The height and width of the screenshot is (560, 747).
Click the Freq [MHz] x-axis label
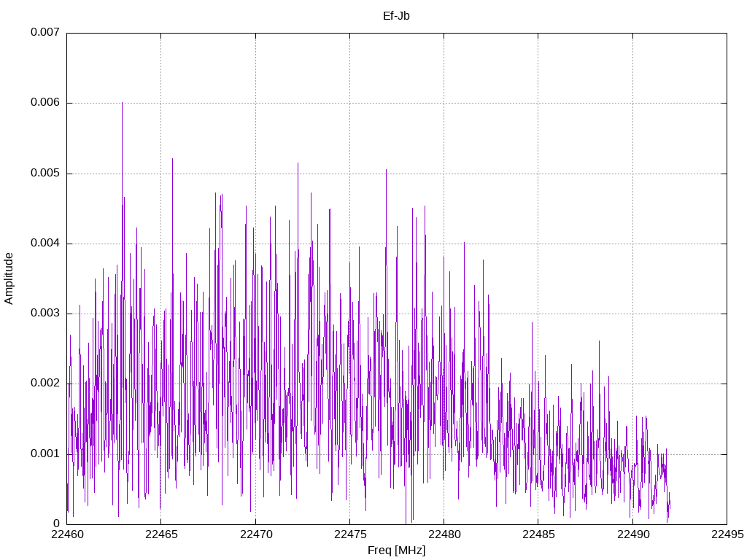coord(396,551)
